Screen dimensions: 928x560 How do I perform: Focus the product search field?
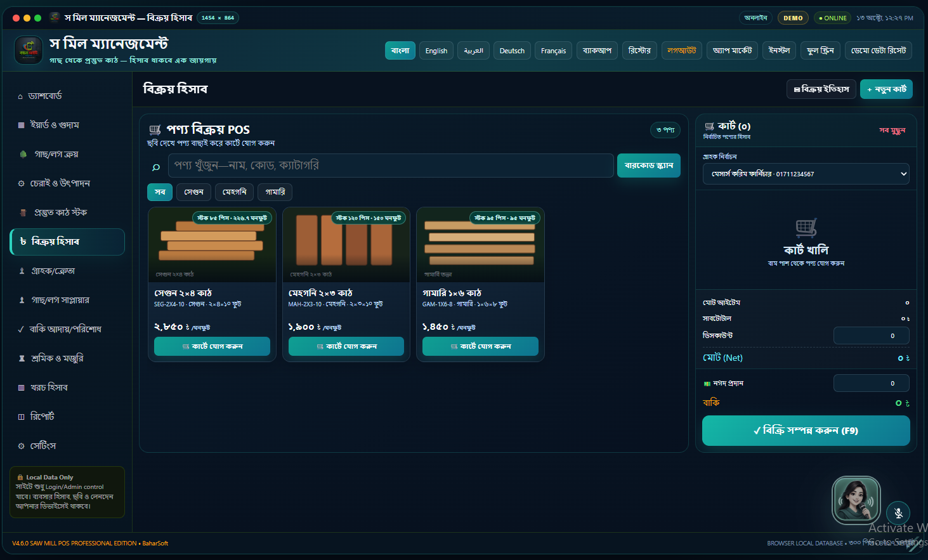[391, 166]
